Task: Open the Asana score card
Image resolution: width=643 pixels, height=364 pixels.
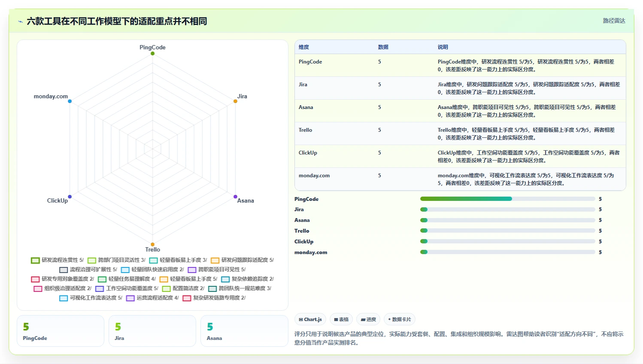Action: [244, 331]
